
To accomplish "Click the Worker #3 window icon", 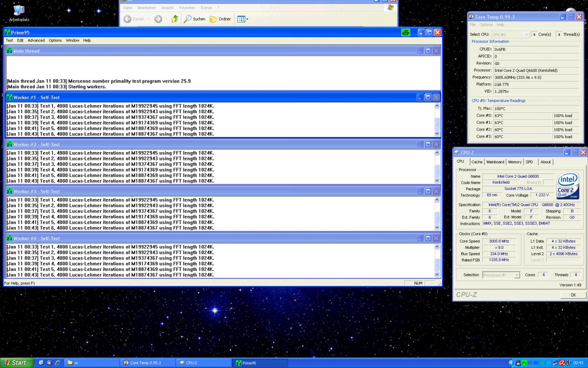I will 9,191.
